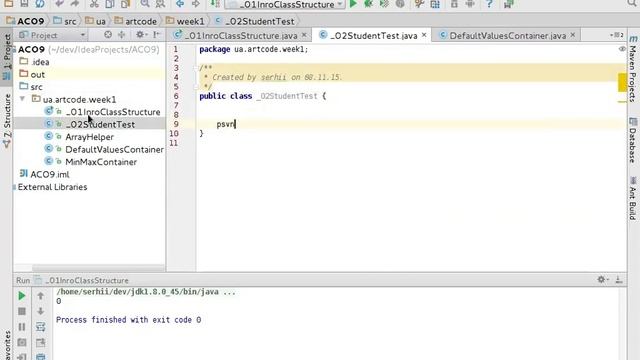The image size is (640, 360).
Task: Toggle scroll to end in Run console
Action: (40, 342)
